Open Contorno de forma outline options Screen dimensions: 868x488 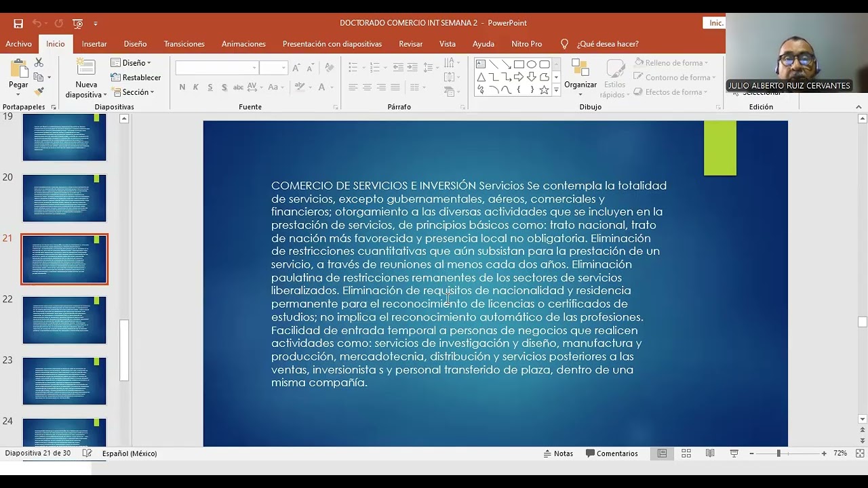click(x=673, y=77)
